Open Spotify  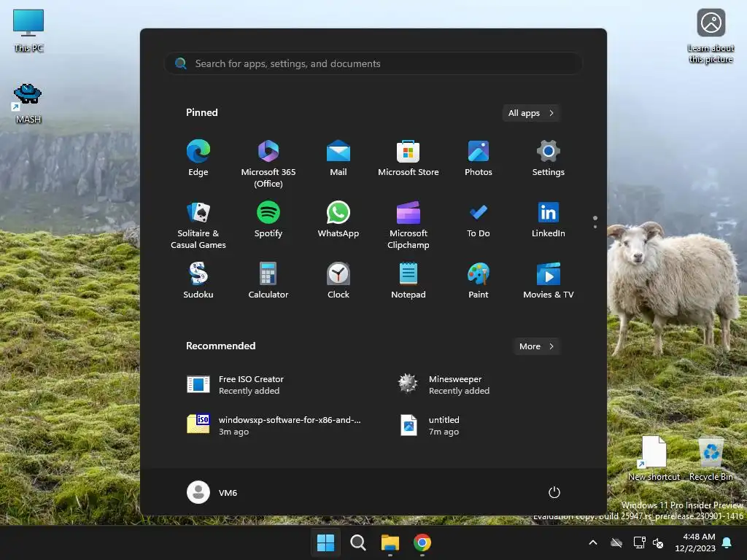pyautogui.click(x=268, y=219)
